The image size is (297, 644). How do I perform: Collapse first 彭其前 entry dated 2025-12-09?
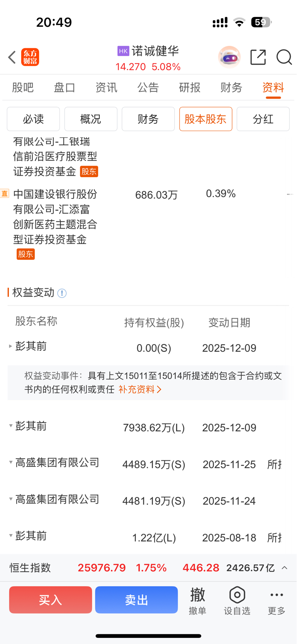(x=11, y=346)
